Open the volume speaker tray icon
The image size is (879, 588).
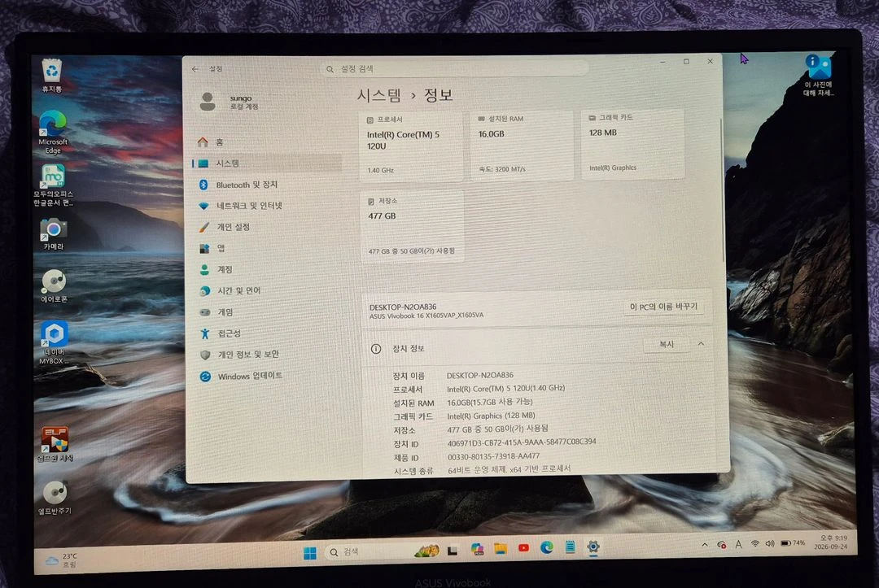coord(770,544)
